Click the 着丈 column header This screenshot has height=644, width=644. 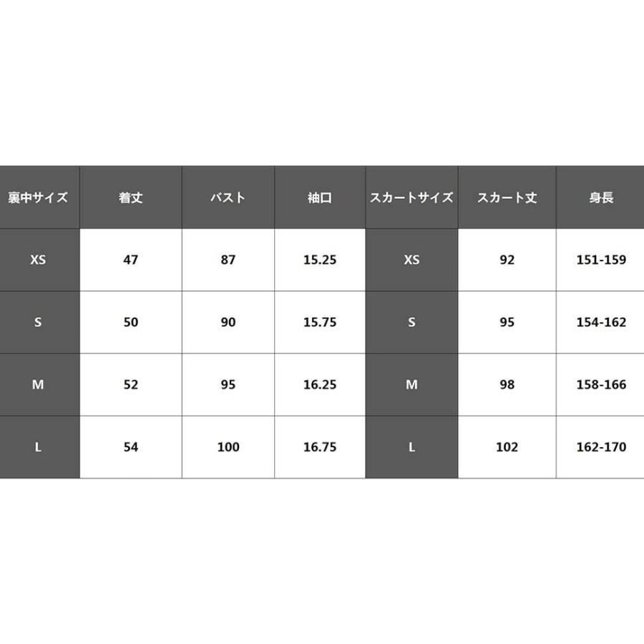(x=131, y=197)
